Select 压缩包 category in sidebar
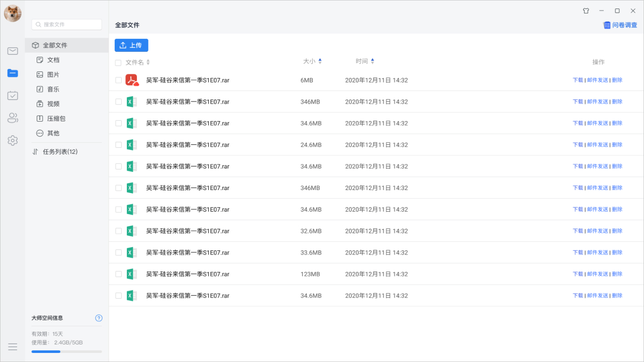The width and height of the screenshot is (644, 362). coord(56,119)
